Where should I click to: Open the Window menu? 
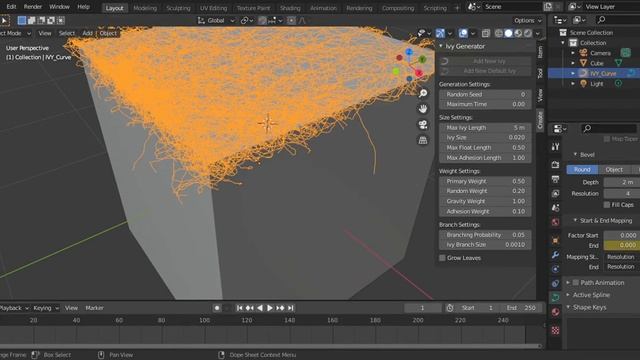pyautogui.click(x=59, y=7)
